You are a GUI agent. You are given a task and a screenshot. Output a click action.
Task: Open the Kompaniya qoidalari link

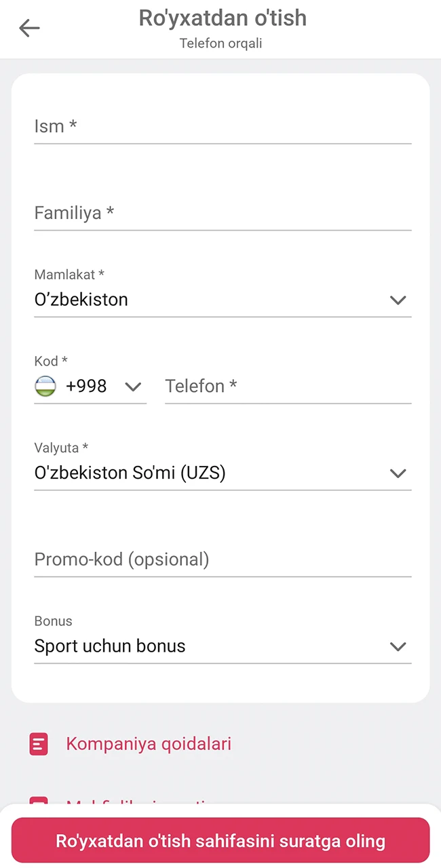149,743
